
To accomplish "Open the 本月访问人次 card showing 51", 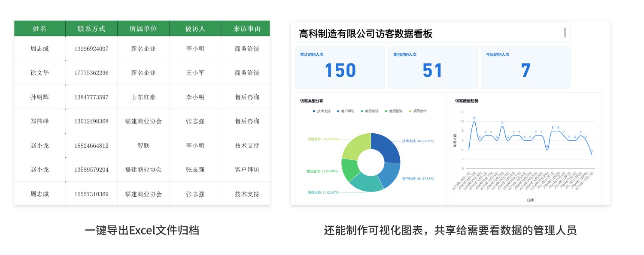I will (432, 67).
